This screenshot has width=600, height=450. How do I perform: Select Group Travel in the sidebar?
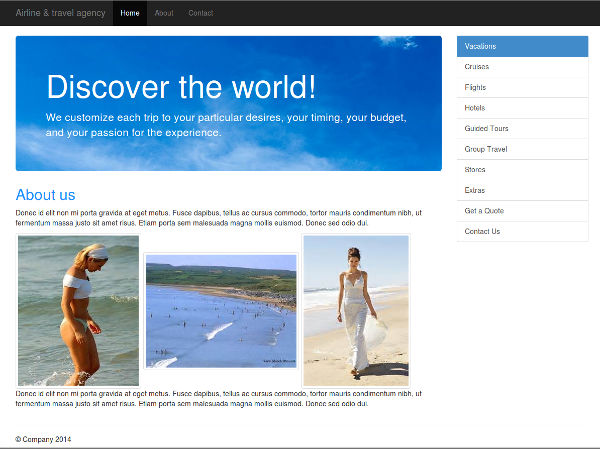522,149
